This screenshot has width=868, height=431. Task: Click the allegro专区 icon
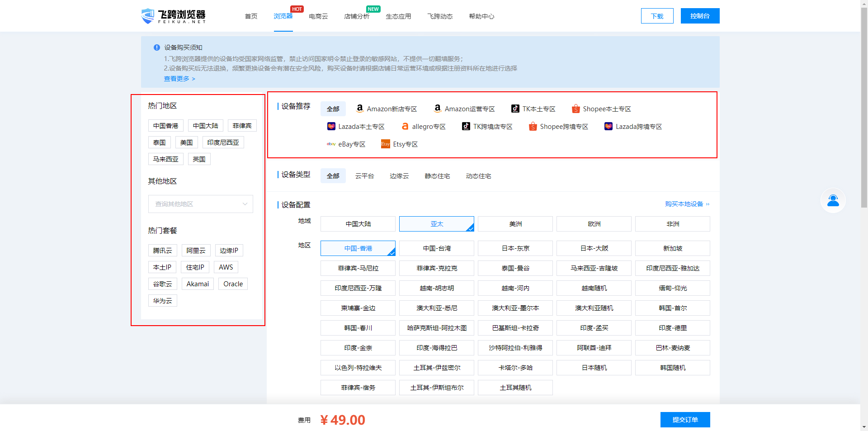tap(405, 126)
